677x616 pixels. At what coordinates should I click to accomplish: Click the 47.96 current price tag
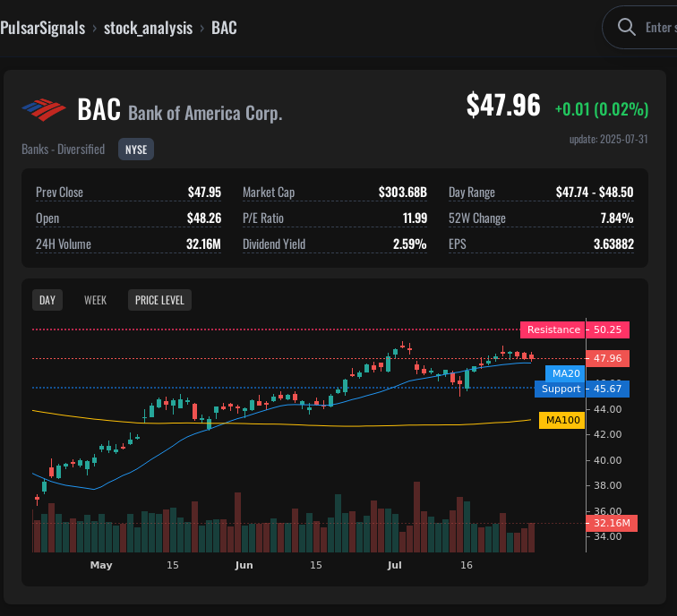pyautogui.click(x=607, y=358)
